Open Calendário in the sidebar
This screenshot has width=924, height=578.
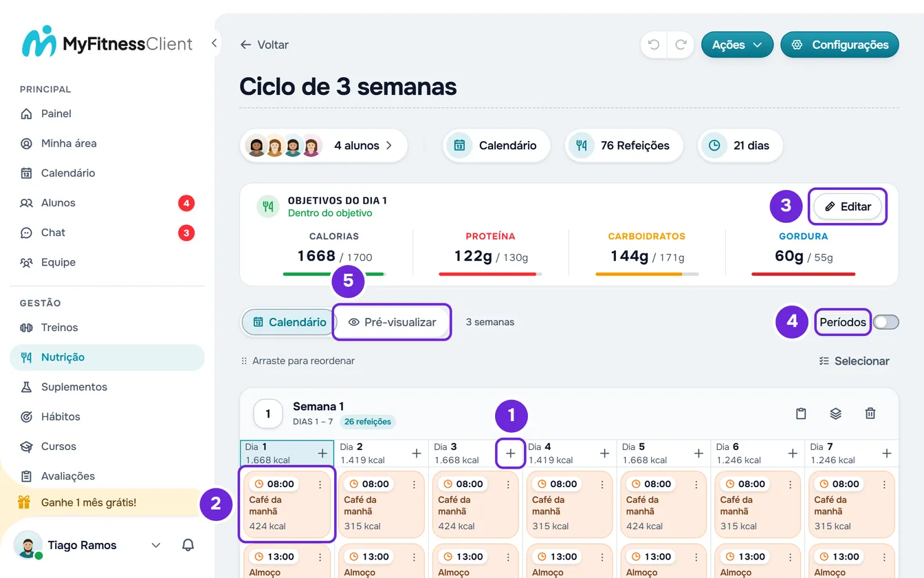[107, 173]
